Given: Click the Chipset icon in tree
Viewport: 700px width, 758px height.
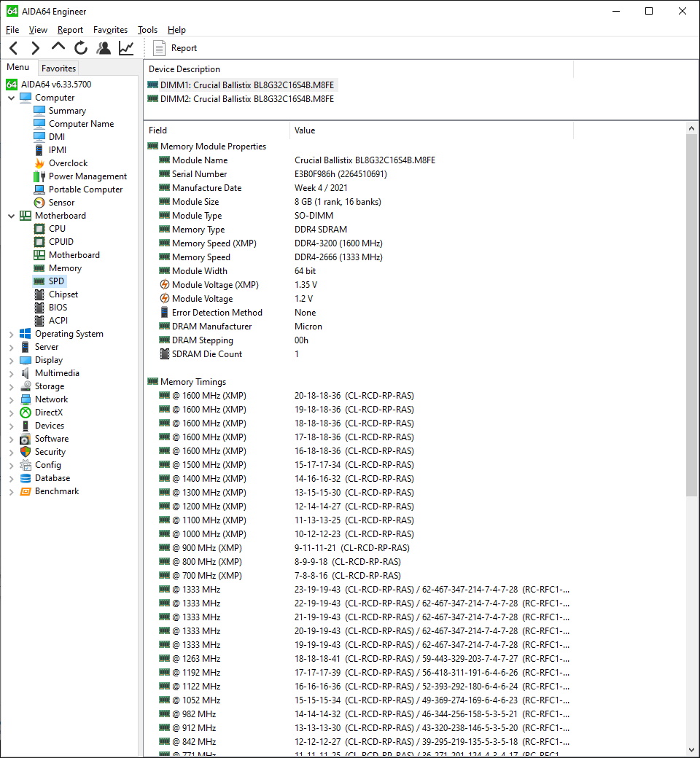Looking at the screenshot, I should 39,294.
